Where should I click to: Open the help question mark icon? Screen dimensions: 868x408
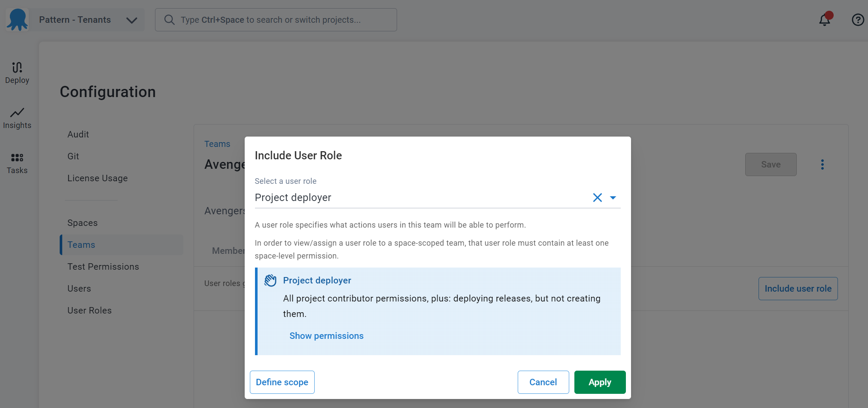(x=858, y=20)
